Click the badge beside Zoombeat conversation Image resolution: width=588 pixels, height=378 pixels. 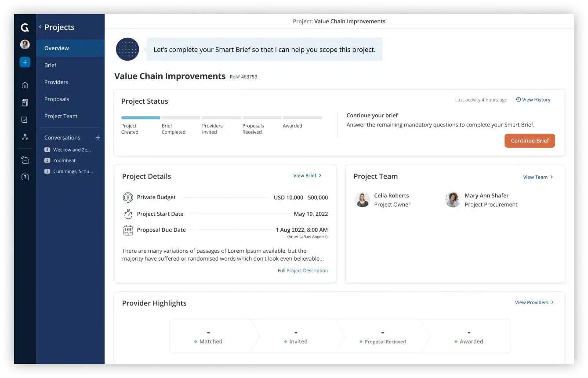pyautogui.click(x=47, y=160)
